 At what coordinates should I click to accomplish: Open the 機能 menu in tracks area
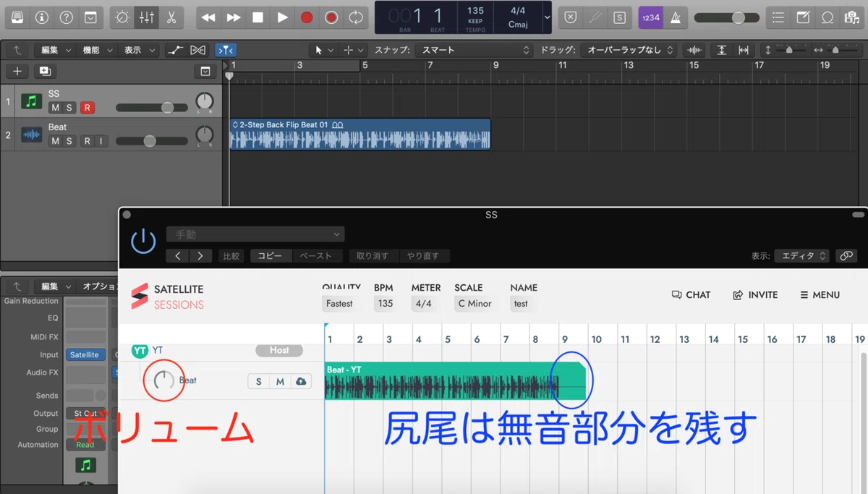point(98,50)
